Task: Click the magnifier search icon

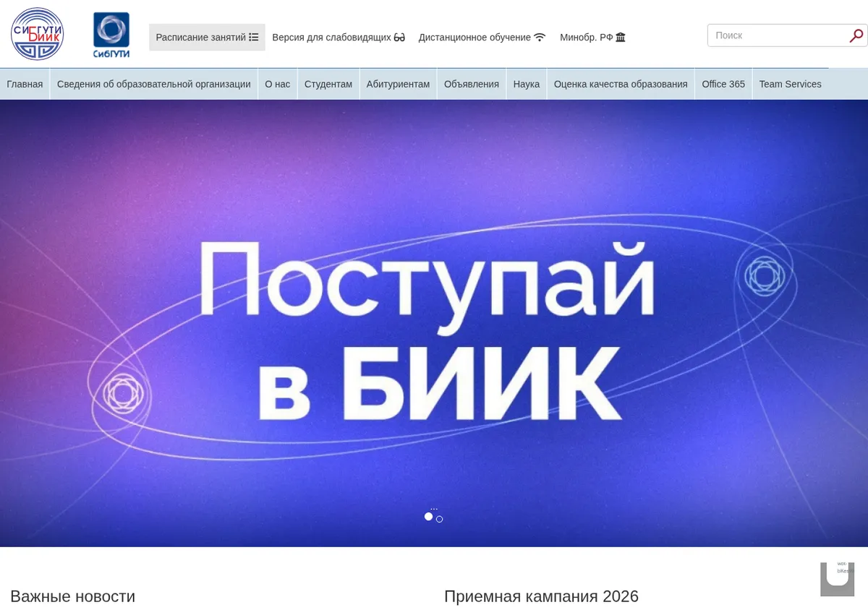Action: click(856, 35)
